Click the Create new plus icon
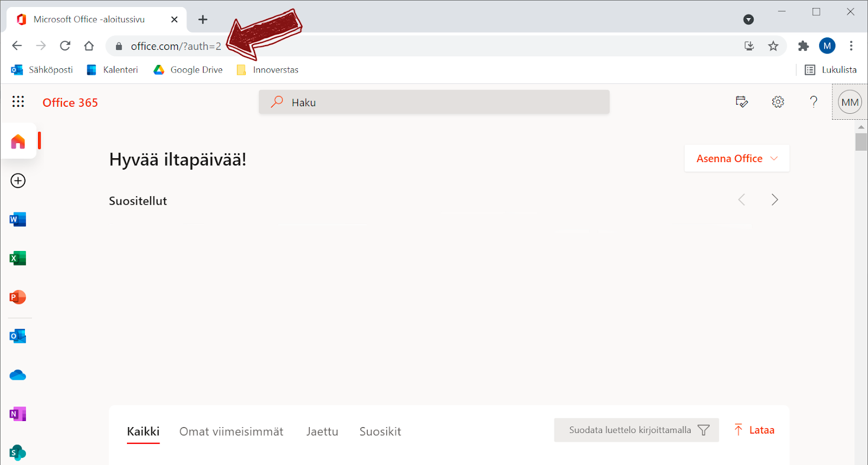The height and width of the screenshot is (465, 868). click(x=18, y=180)
